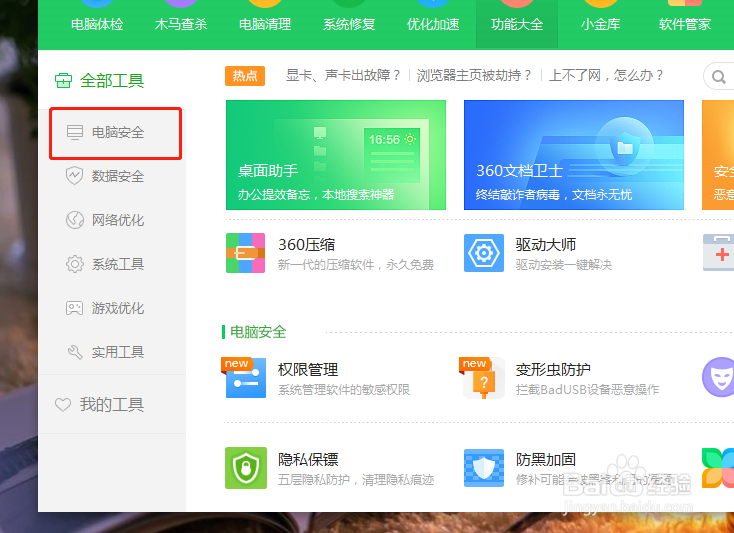Click the 驱动大师 gear icon

(484, 253)
